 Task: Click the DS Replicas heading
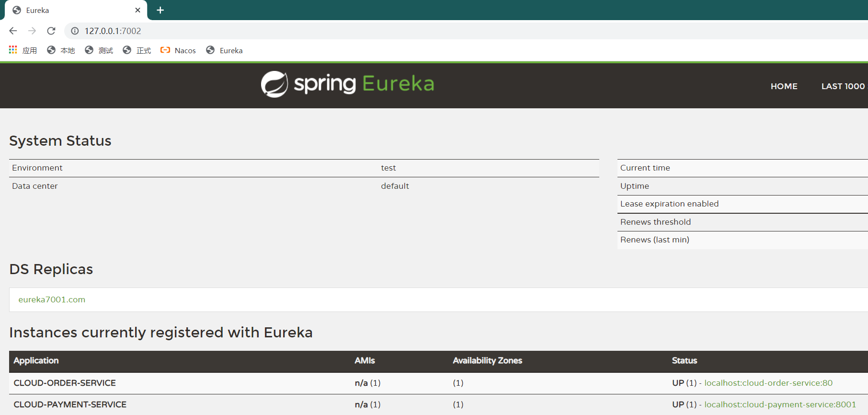click(x=51, y=269)
